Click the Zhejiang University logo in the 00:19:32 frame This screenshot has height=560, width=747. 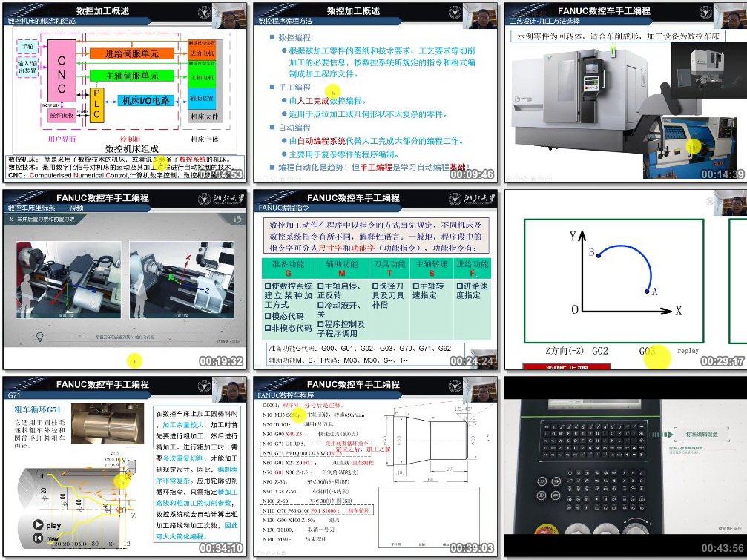[220, 198]
